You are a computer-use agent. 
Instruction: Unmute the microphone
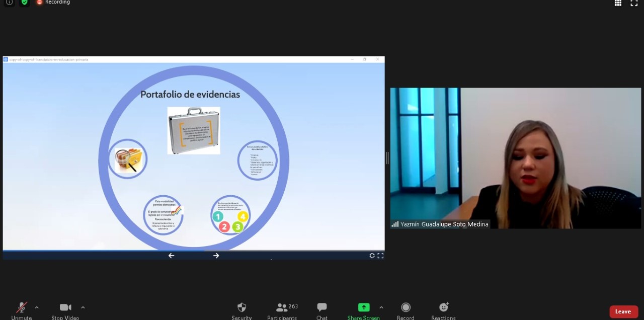(x=22, y=307)
